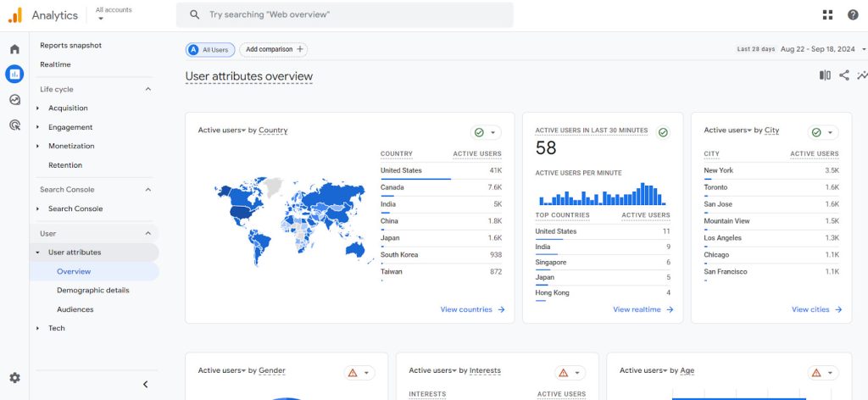The image size is (868, 400).
Task: Click the New York row in City table
Action: (771, 171)
